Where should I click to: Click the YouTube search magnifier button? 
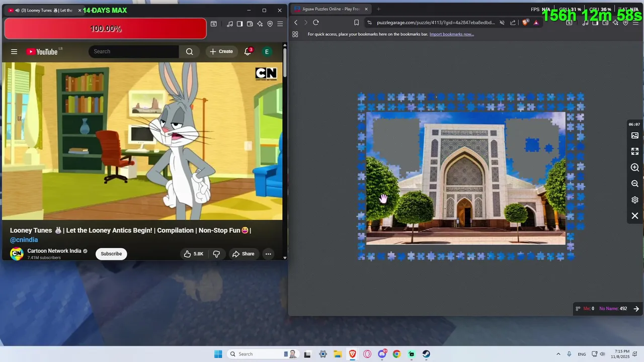point(189,51)
